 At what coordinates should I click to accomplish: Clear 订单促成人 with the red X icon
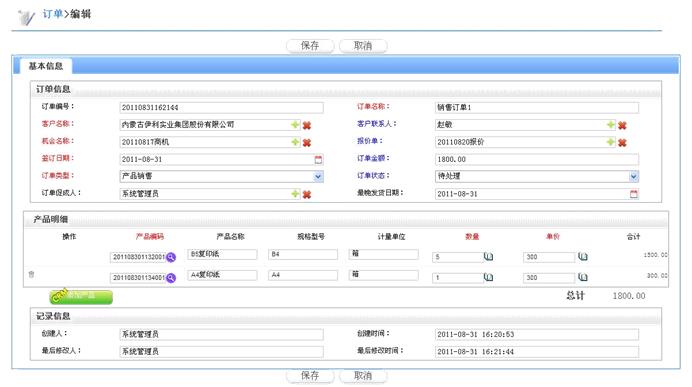tap(307, 194)
